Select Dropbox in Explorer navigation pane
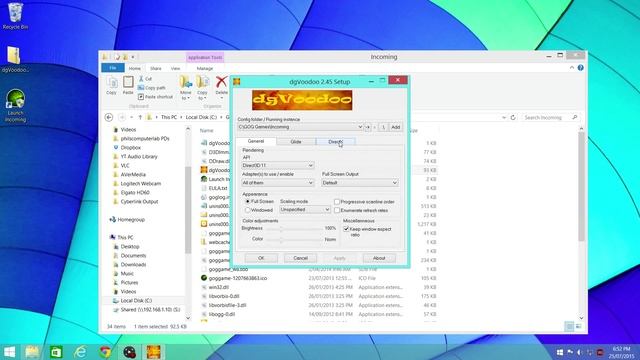This screenshot has height=360, width=640. [x=130, y=147]
